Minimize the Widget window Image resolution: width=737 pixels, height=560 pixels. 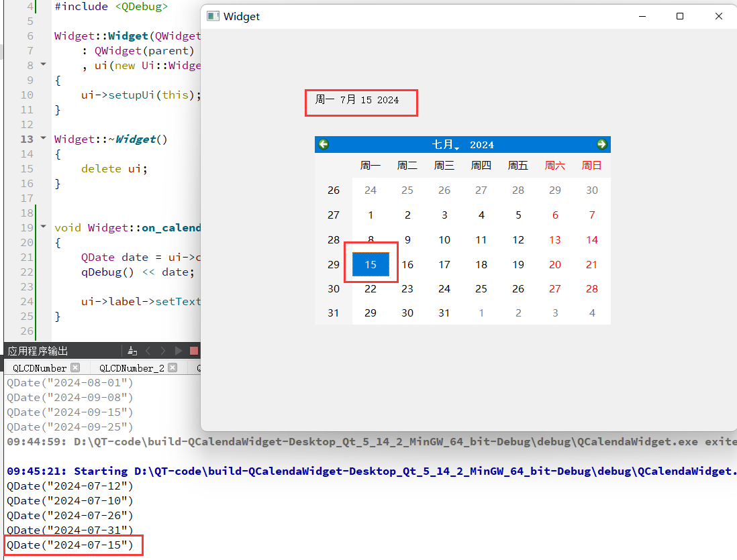642,17
